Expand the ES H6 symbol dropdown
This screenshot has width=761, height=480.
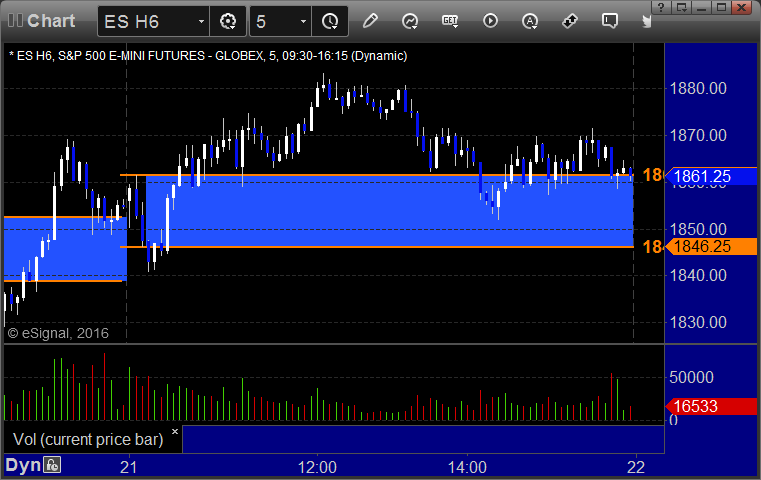coord(201,21)
